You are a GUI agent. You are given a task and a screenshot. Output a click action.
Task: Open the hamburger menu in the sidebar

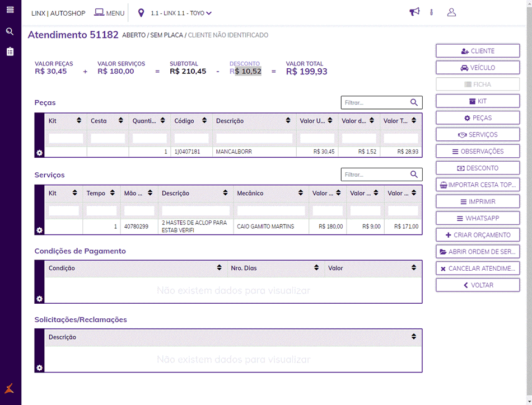click(10, 10)
